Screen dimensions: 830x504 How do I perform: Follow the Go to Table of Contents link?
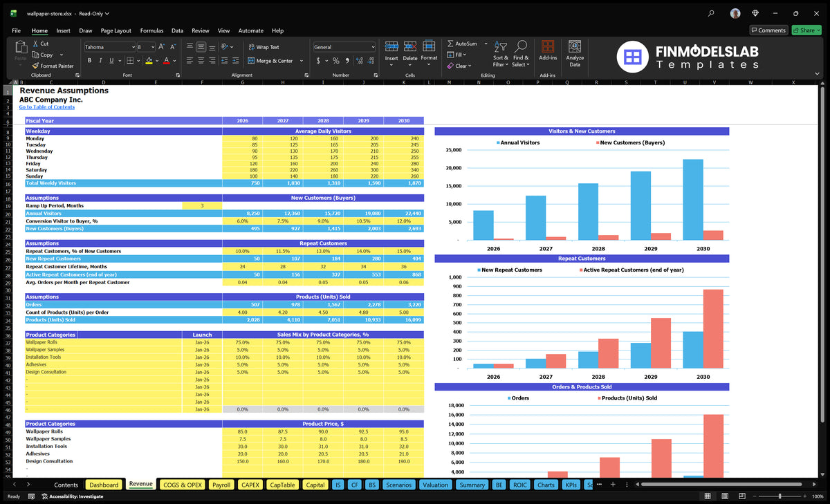coord(47,107)
